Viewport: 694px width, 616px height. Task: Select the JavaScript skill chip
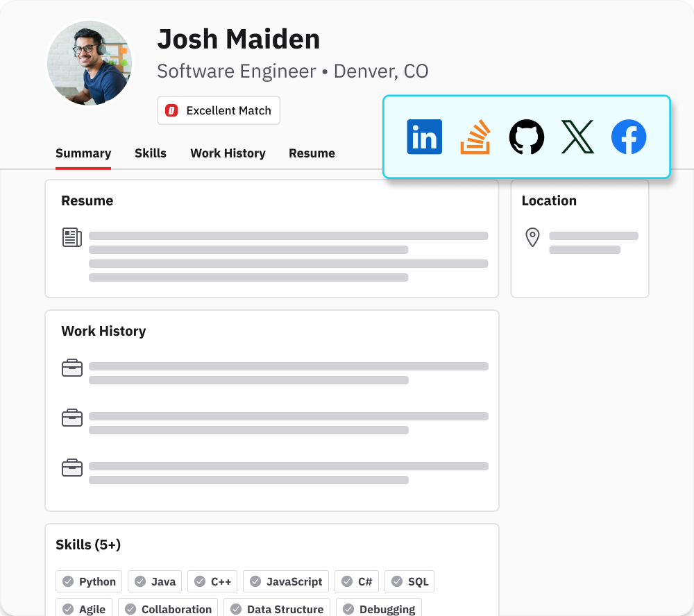286,581
